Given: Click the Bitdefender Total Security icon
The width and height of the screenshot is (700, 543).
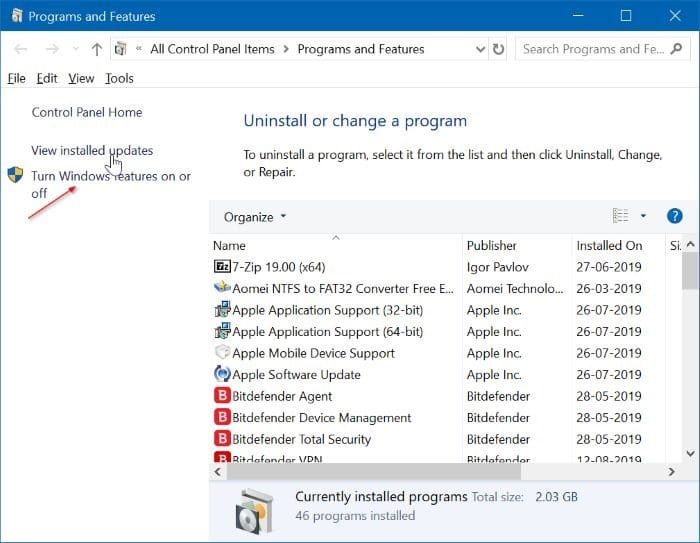Looking at the screenshot, I should [x=222, y=438].
